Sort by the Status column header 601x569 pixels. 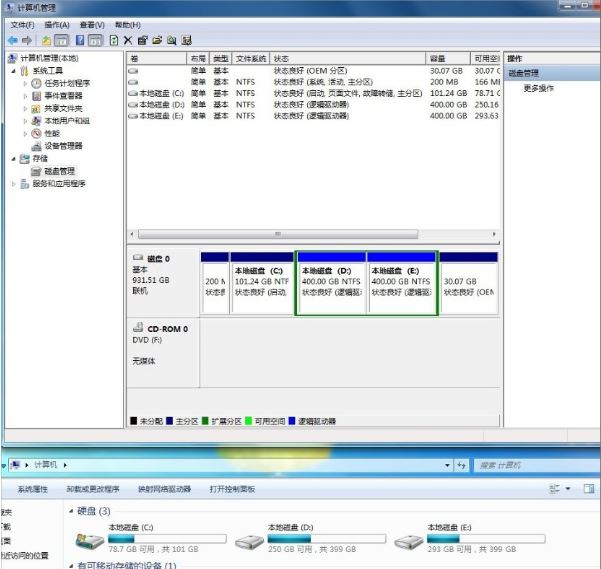tap(348, 59)
